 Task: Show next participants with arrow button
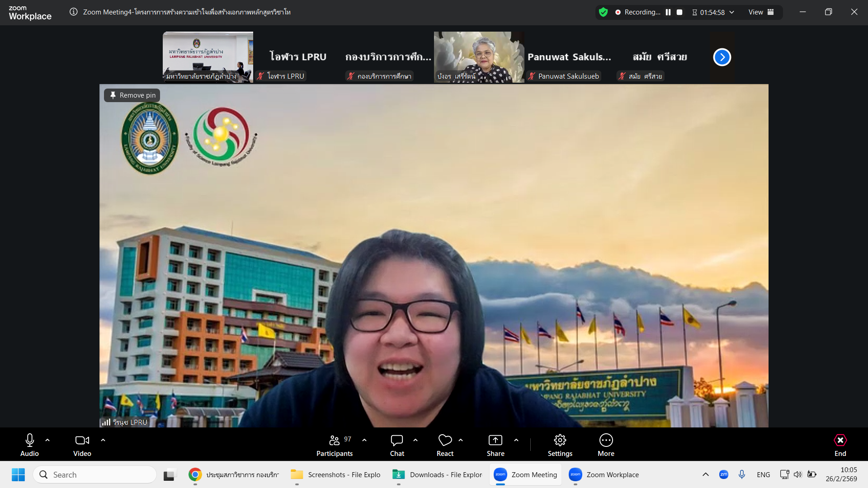(722, 57)
